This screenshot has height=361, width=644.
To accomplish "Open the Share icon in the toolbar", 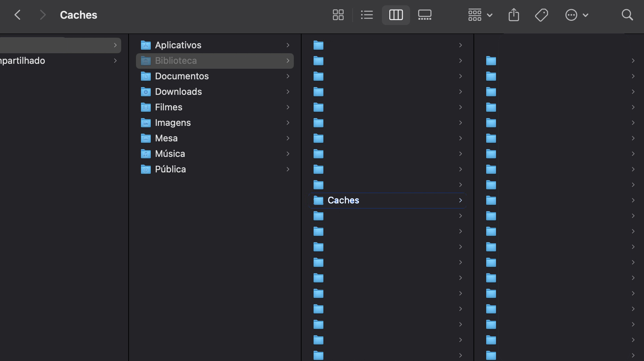I will pyautogui.click(x=514, y=15).
